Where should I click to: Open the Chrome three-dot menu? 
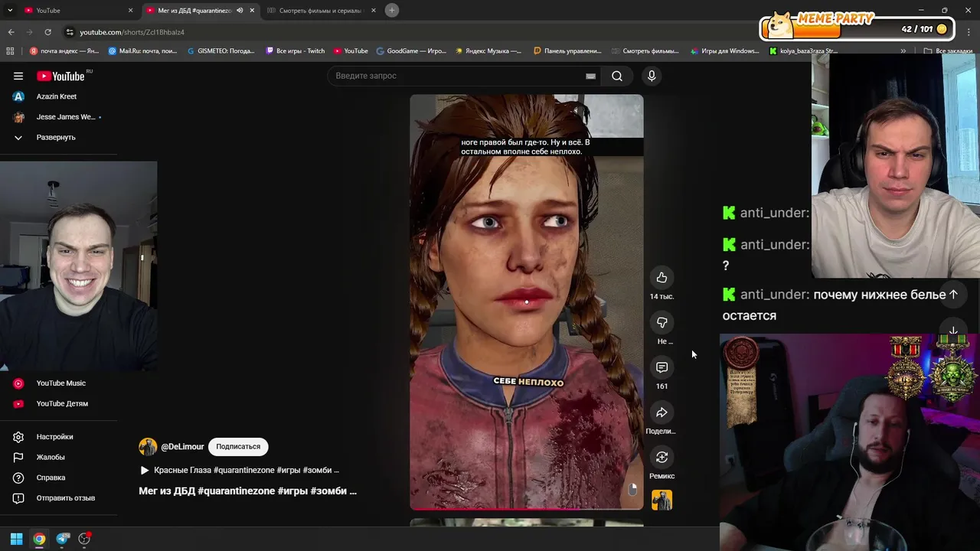[969, 32]
